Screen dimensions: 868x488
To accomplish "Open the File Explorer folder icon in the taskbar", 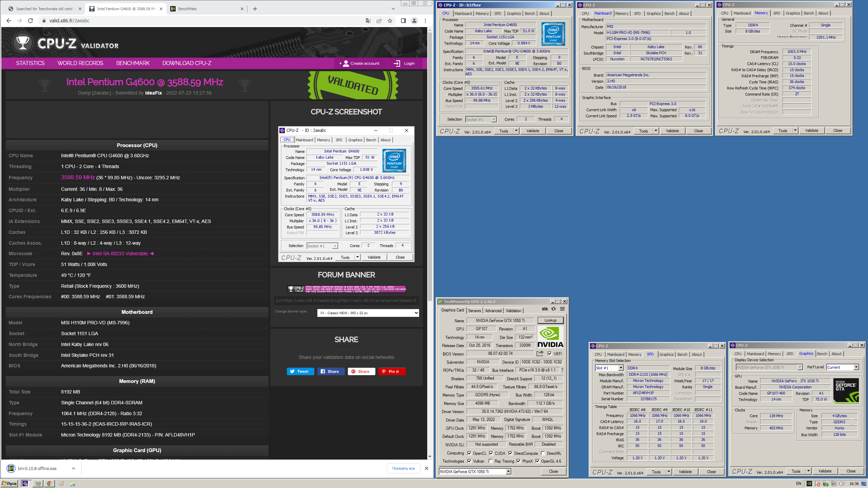I will pyautogui.click(x=73, y=484).
